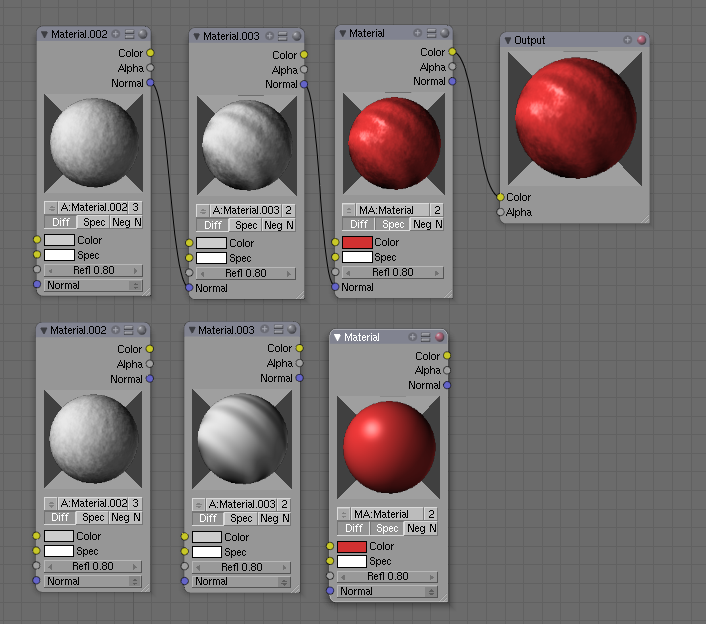Screen dimensions: 706x624
Task: Toggle Diff on top-row Material.002 node
Action: coord(60,222)
